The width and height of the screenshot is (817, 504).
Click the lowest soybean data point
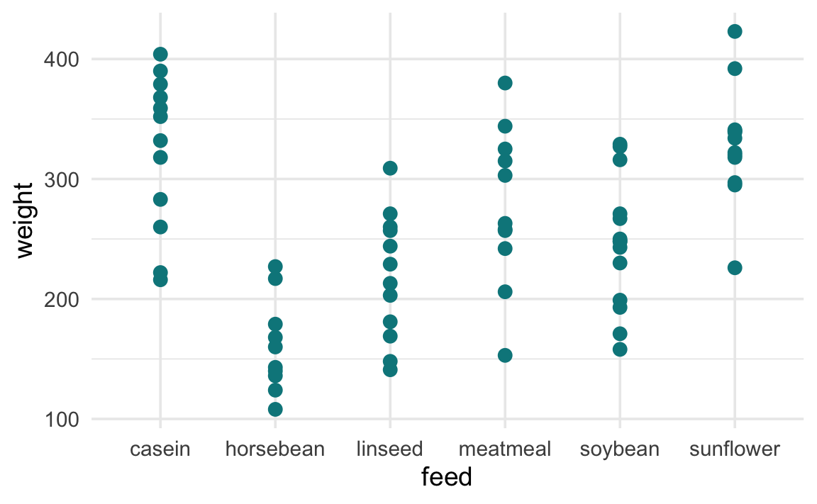click(620, 349)
